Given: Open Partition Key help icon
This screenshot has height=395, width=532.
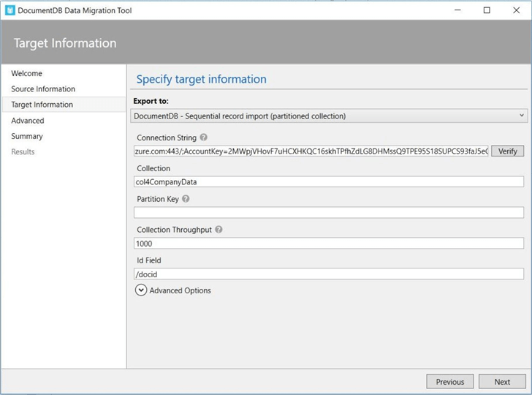Looking at the screenshot, I should (x=186, y=199).
